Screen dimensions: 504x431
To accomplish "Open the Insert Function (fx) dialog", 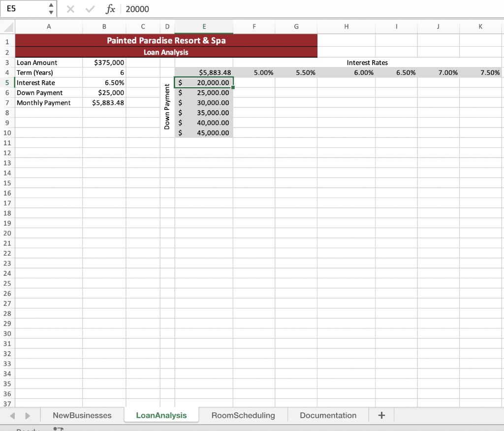I will click(110, 9).
